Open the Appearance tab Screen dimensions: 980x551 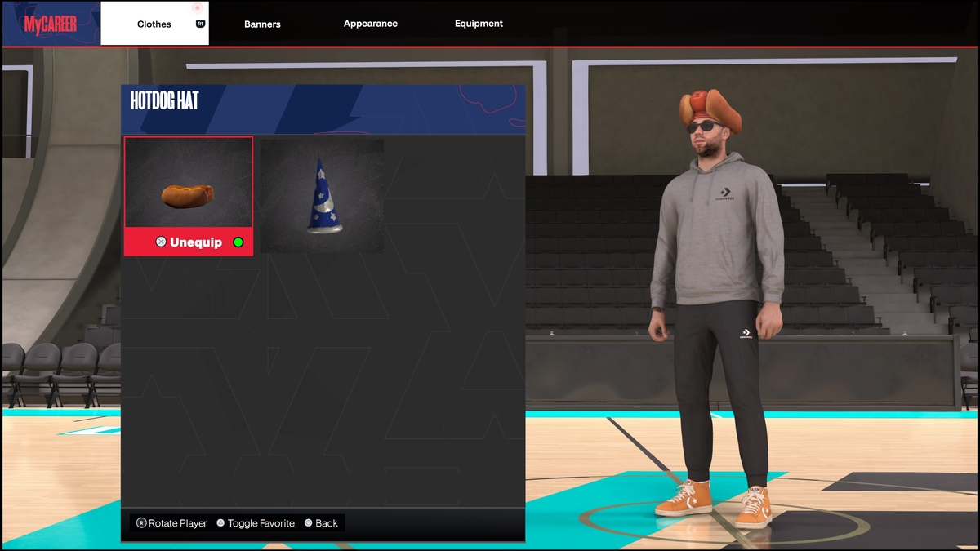370,24
